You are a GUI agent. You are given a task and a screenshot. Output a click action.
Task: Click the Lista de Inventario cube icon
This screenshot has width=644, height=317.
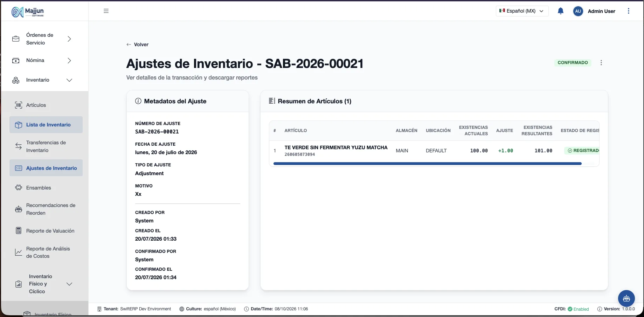click(19, 125)
